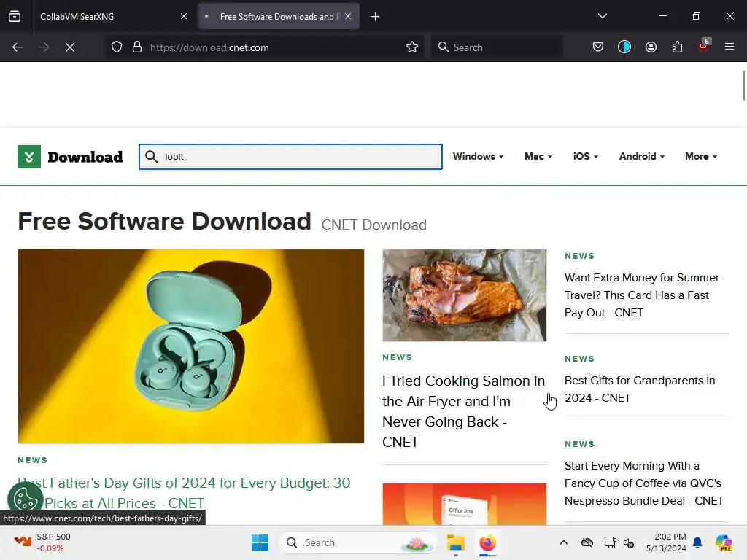
Task: Open I Tried Cooking Salmon article link
Action: pos(463,411)
